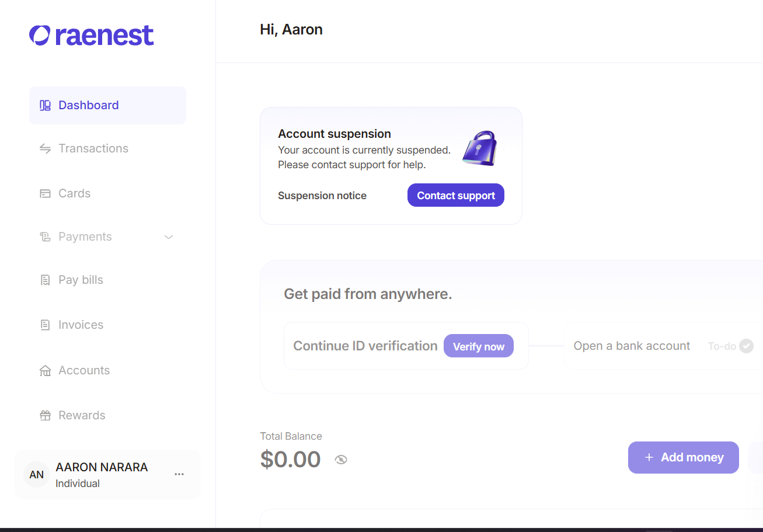Click the Add money button
This screenshot has width=763, height=532.
coord(684,458)
